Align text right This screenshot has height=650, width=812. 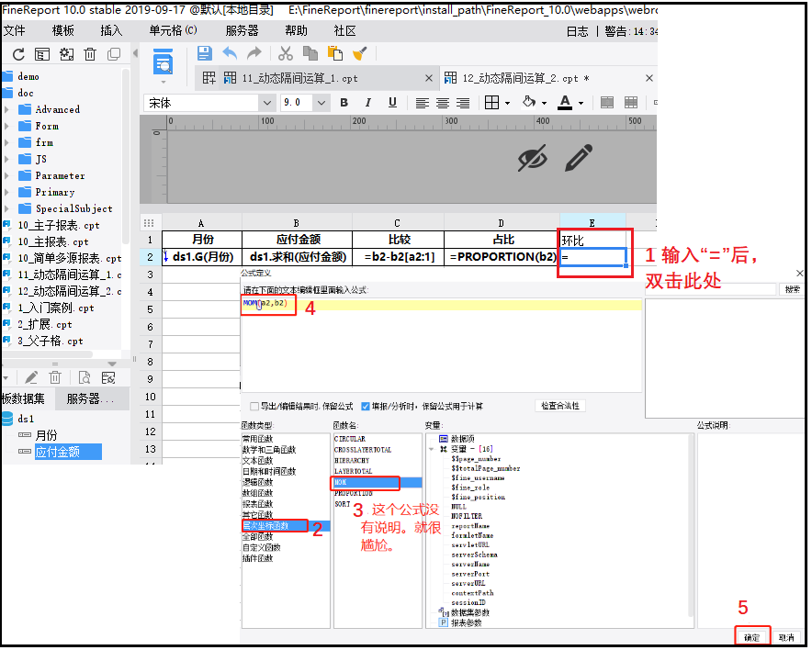[x=462, y=103]
